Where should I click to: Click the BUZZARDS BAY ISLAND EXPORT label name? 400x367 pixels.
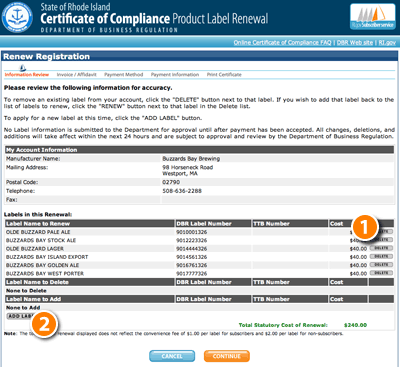point(47,257)
